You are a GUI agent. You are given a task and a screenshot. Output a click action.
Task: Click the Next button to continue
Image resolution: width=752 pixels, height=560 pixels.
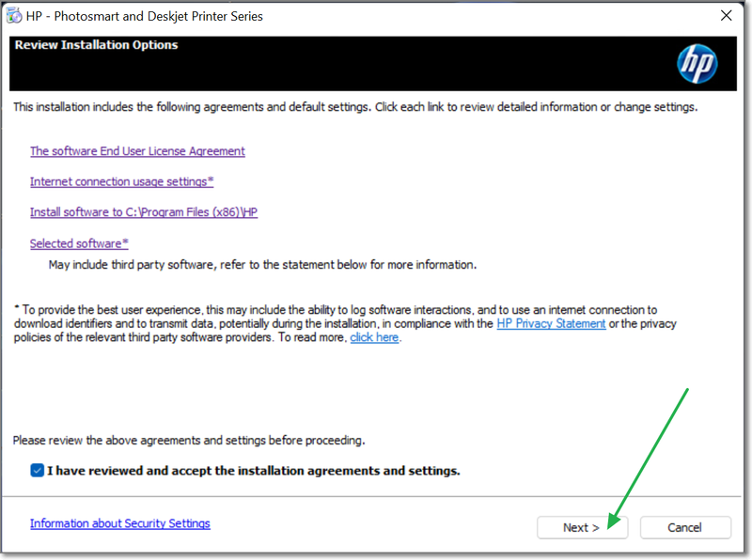[582, 527]
